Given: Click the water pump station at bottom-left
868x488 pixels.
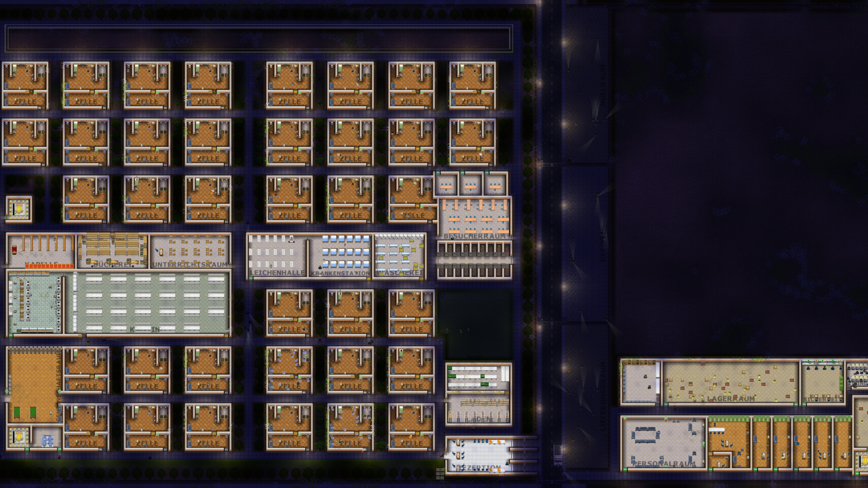Looking at the screenshot, I should [x=47, y=440].
